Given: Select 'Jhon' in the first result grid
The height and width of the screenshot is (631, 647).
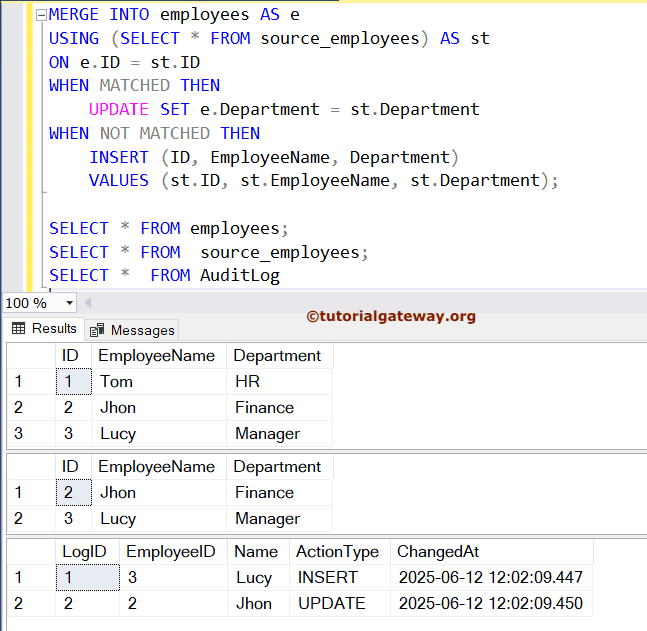Looking at the screenshot, I should pos(159,408).
